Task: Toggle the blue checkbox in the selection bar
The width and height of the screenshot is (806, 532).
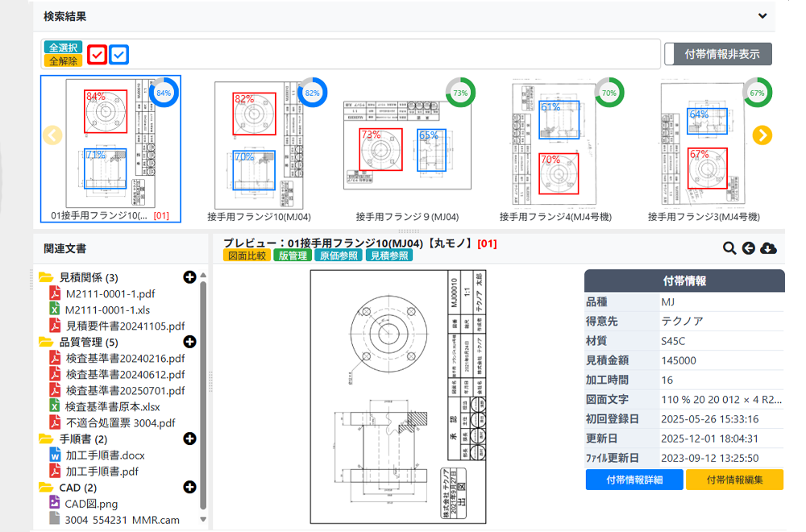Action: (x=118, y=54)
